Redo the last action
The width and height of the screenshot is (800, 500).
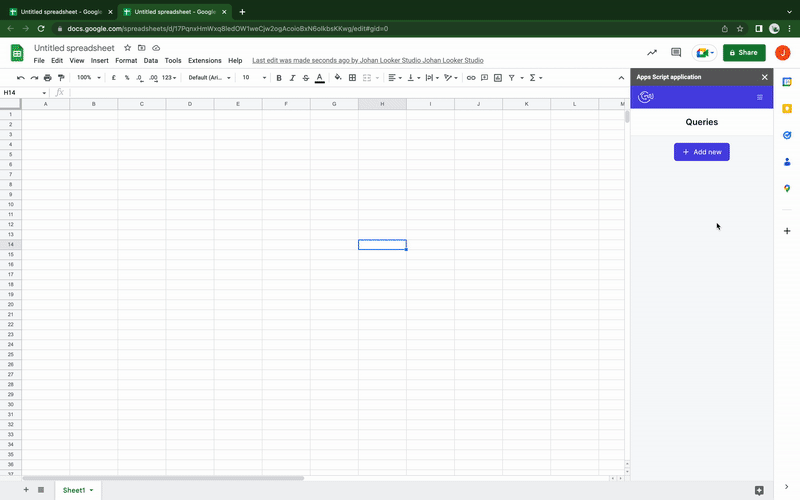pos(34,78)
